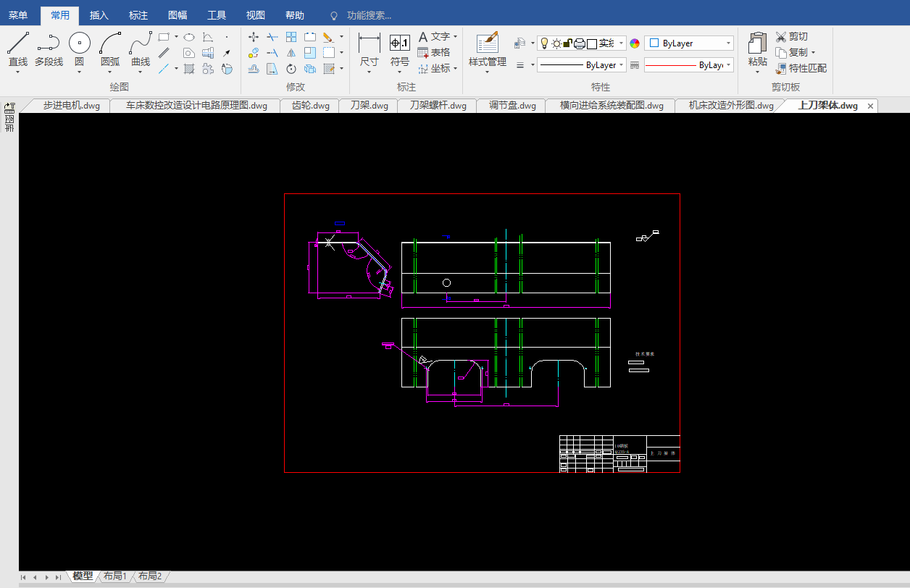Screen dimensions: 910x588
Task: Open the 齿轮.dwg document tab
Action: 310,106
